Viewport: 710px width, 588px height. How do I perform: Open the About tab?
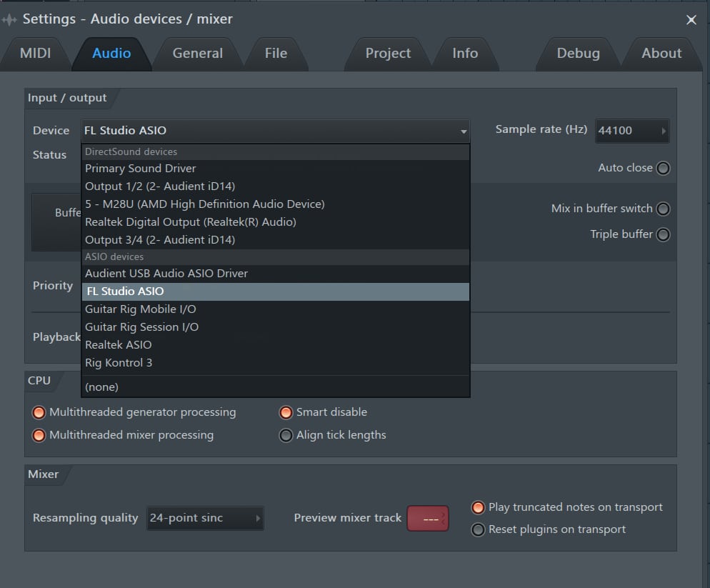click(661, 54)
